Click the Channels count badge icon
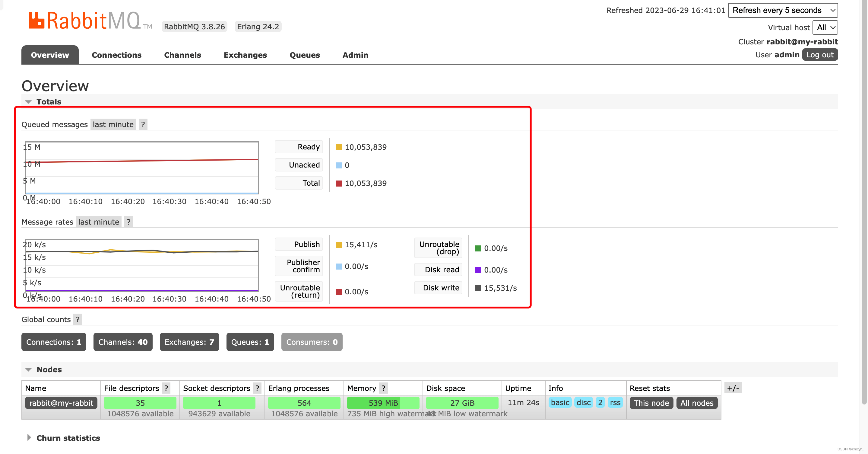 [122, 341]
